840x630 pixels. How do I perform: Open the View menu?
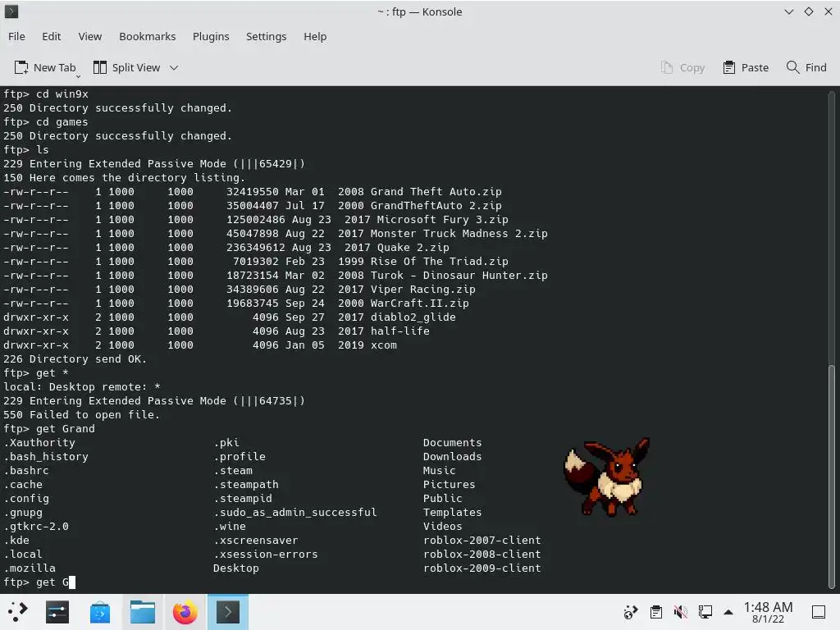click(x=89, y=36)
